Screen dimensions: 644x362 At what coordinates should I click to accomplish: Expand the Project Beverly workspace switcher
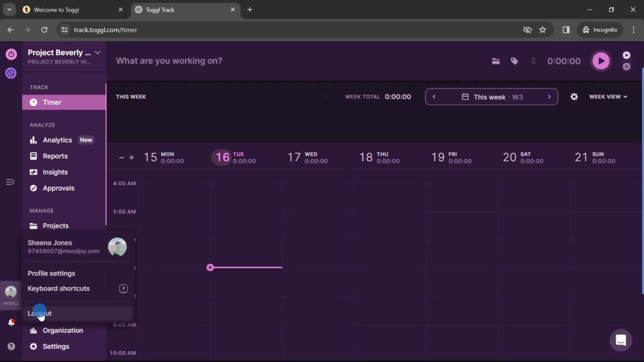click(98, 53)
